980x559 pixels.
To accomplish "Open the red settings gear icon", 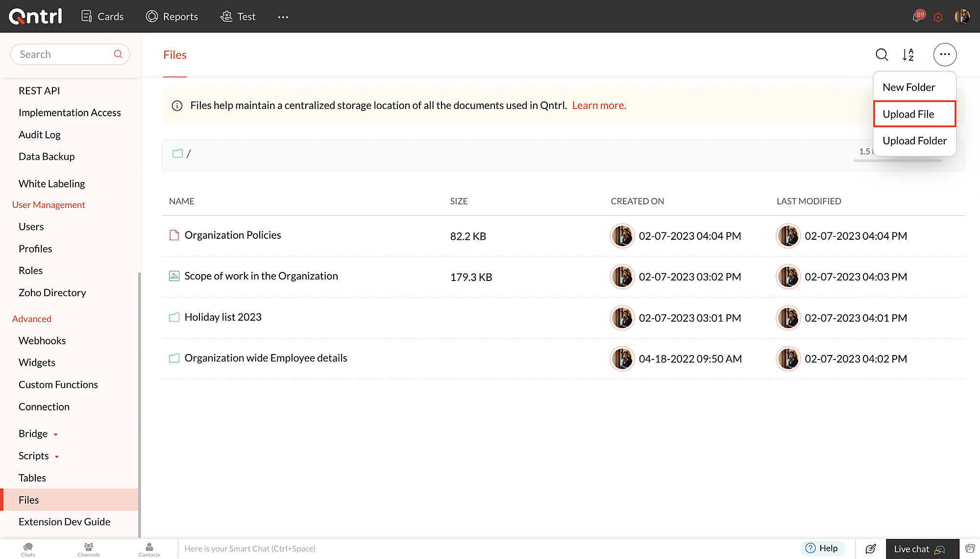I will click(938, 17).
